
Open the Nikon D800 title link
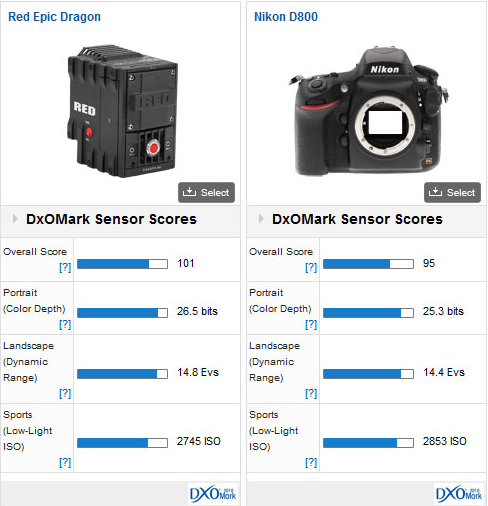tap(286, 17)
